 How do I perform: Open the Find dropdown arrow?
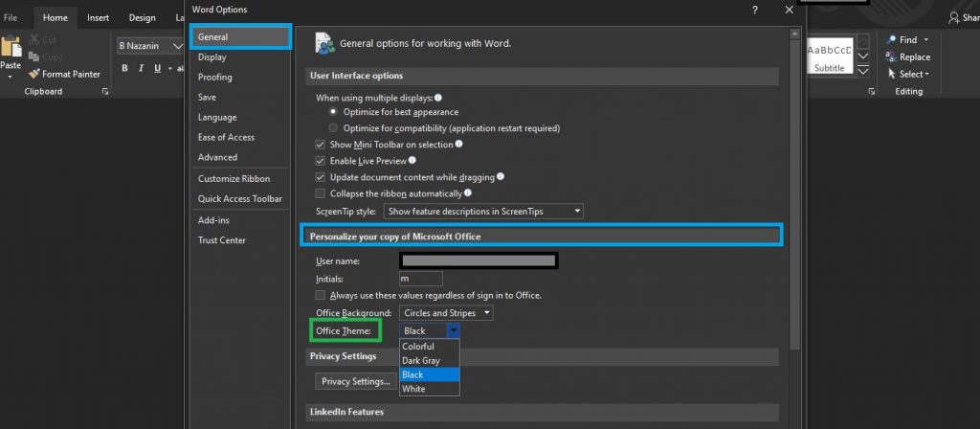tap(925, 40)
